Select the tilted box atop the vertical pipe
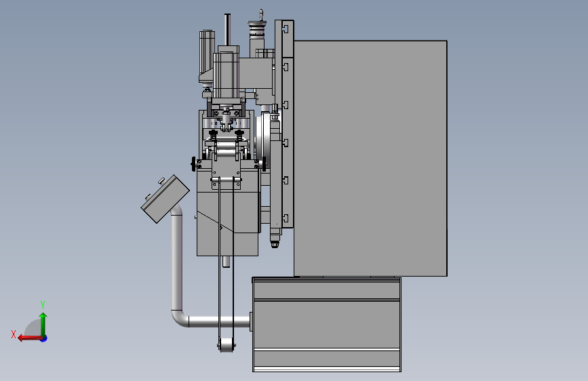 pos(165,199)
